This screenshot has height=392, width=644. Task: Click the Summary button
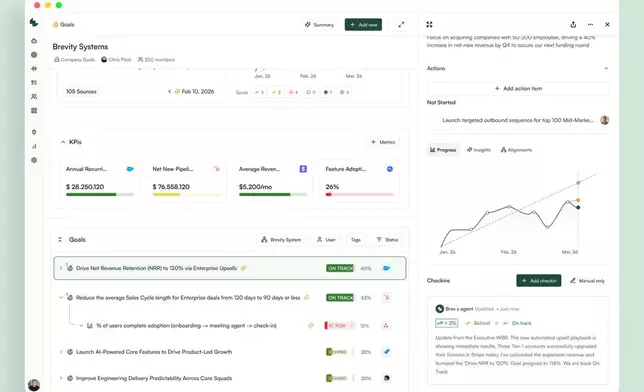point(320,25)
